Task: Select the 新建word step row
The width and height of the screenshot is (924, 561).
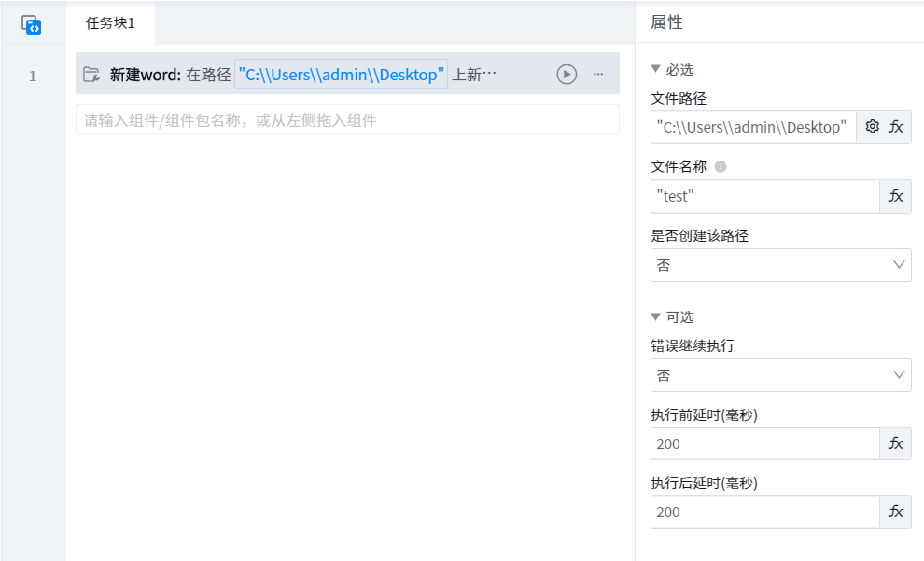Action: tap(504, 75)
